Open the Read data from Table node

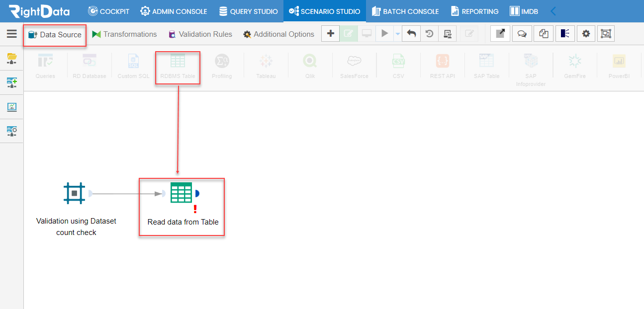coord(181,193)
